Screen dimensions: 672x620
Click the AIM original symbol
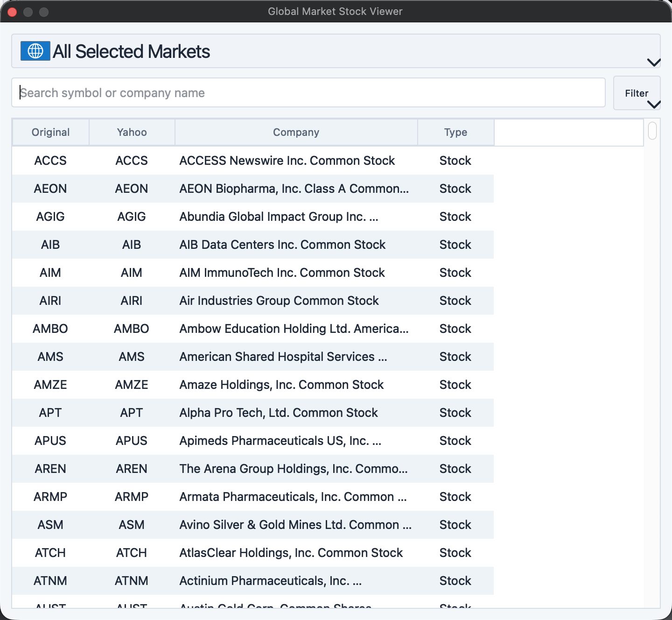[x=50, y=273]
